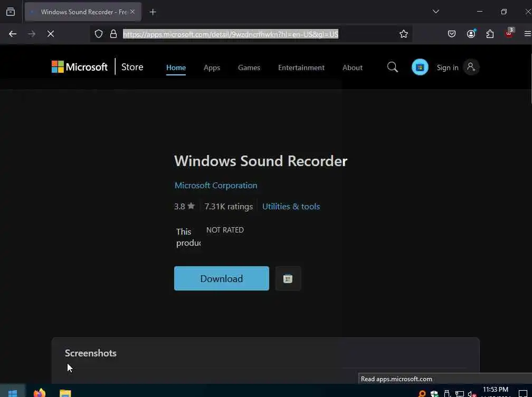Open the Windows Start menu
Image resolution: width=532 pixels, height=397 pixels.
13,393
